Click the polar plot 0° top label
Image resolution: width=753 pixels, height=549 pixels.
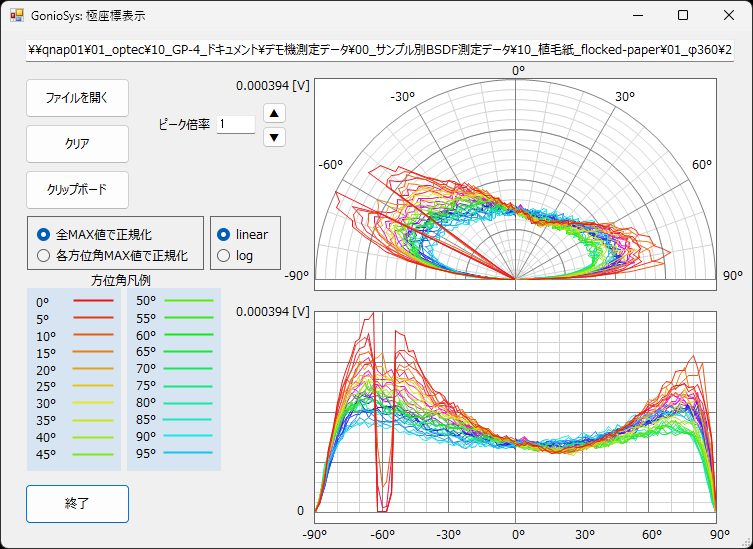tap(517, 71)
